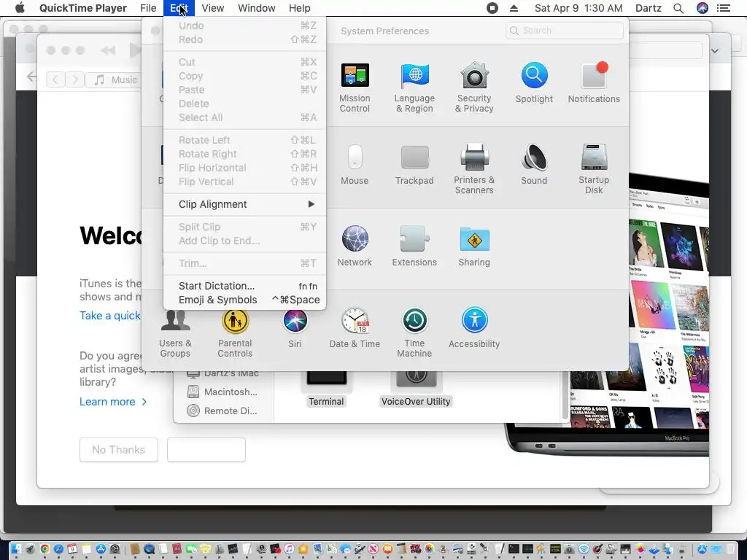Viewport: 747px width, 560px height.
Task: Open the QuickTime Player app menu
Action: pos(83,8)
